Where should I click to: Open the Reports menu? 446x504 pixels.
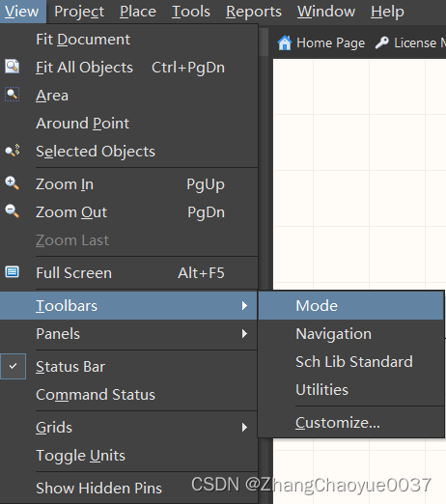click(254, 12)
